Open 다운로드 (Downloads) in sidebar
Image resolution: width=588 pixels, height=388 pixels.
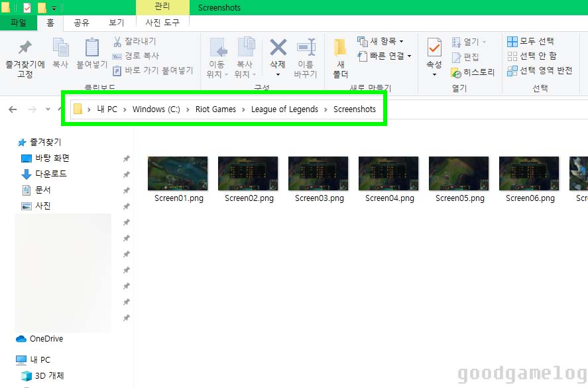click(x=44, y=174)
